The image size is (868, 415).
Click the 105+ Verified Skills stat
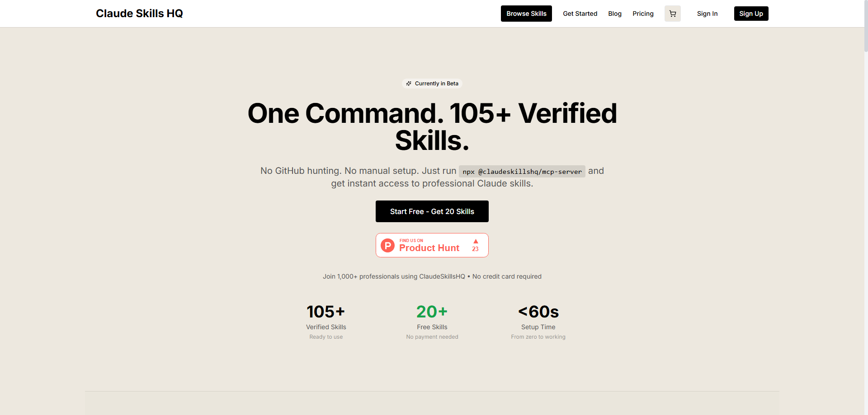[326, 321]
